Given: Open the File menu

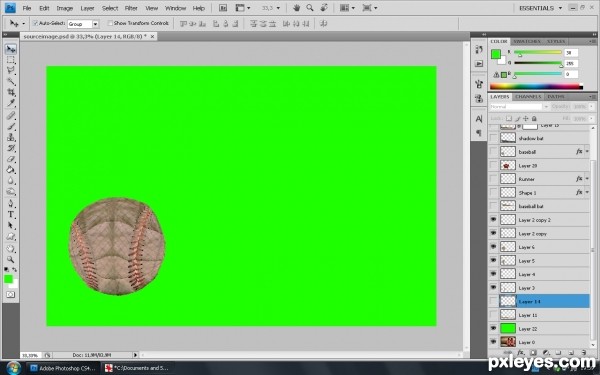Looking at the screenshot, I should pyautogui.click(x=27, y=8).
